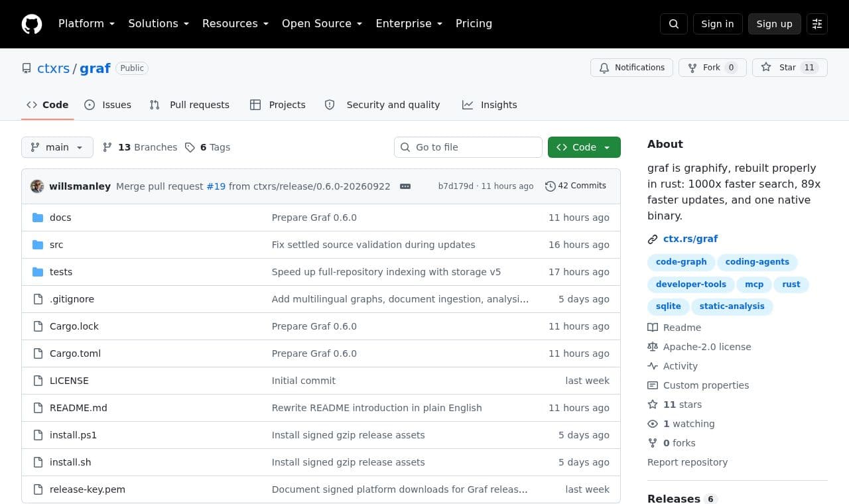View the 42 Commits history
Screen dimensions: 849x504
[x=576, y=186]
